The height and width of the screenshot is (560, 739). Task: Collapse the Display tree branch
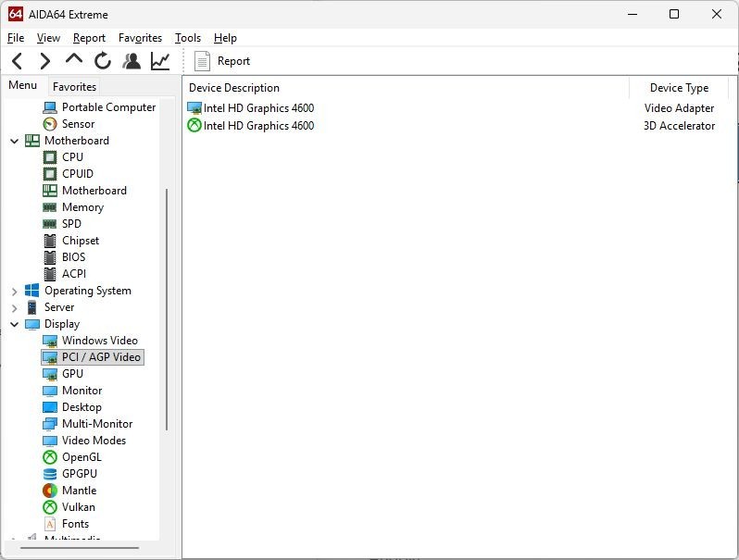tap(15, 324)
